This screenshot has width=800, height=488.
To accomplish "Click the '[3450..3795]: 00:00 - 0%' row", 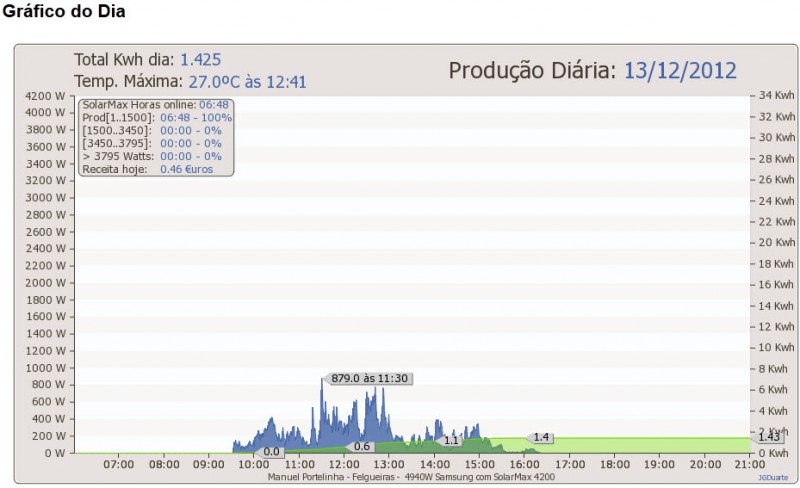I will [152, 143].
